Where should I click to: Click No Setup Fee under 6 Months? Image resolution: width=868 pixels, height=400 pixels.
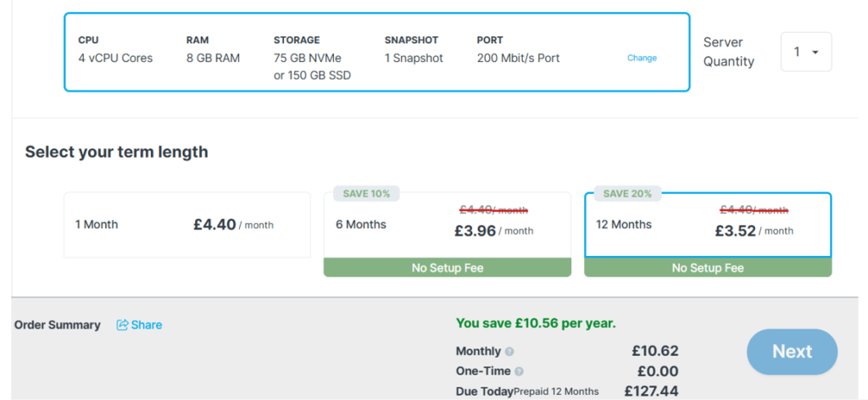click(x=447, y=268)
